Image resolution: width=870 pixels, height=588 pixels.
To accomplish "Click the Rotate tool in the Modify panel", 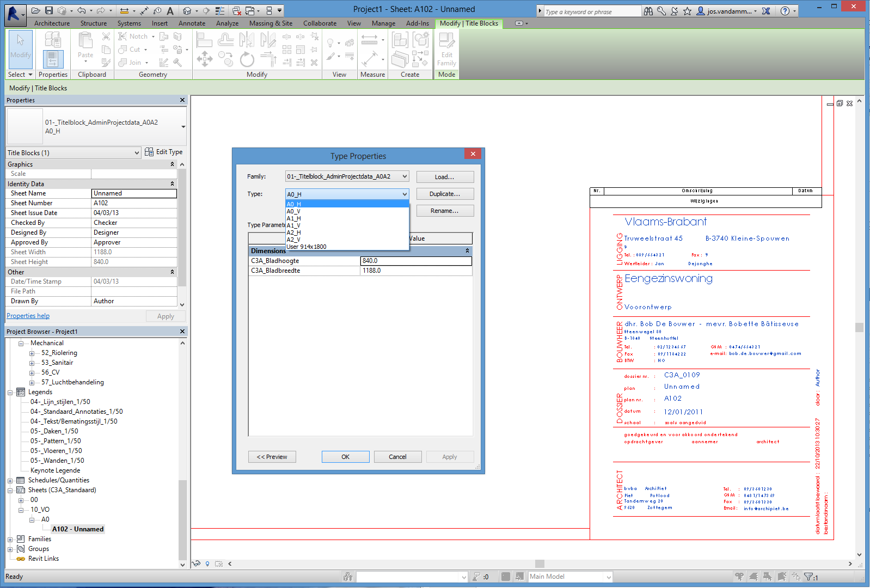I will [x=247, y=59].
